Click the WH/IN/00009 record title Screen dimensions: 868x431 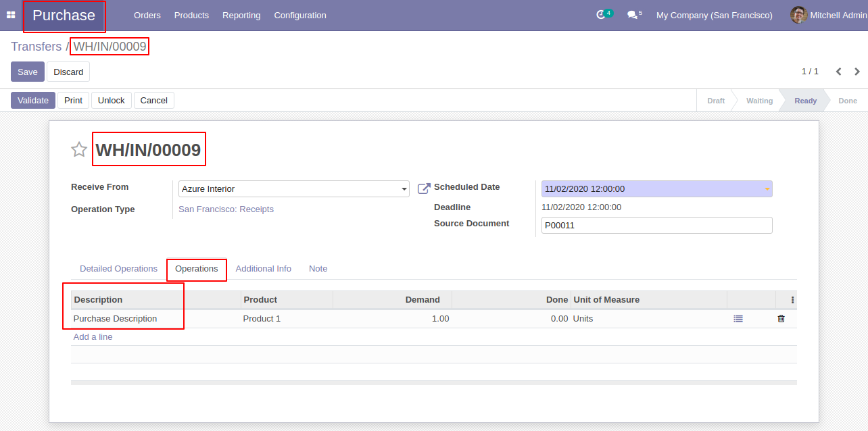click(148, 150)
